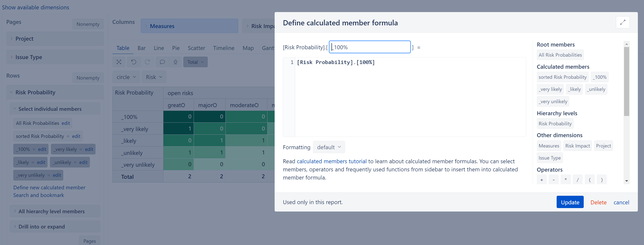Screen dimensions: 644x245
Task: Expand the Project page dimension
Action: (x=55, y=39)
